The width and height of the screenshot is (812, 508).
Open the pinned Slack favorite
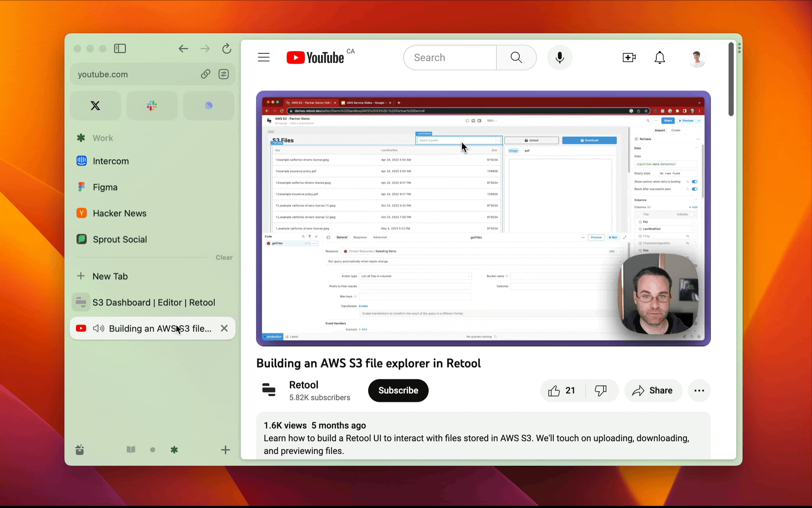tap(152, 105)
